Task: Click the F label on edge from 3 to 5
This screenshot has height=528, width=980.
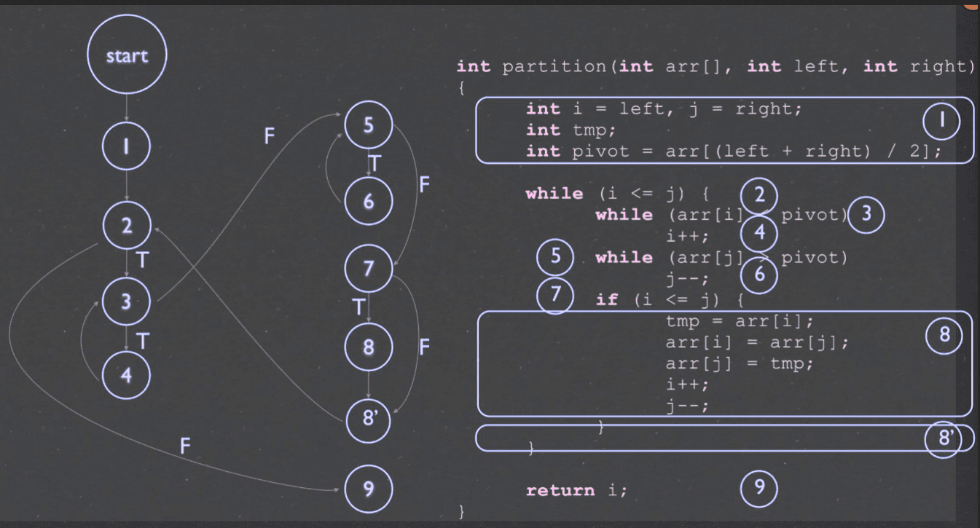Action: (270, 135)
